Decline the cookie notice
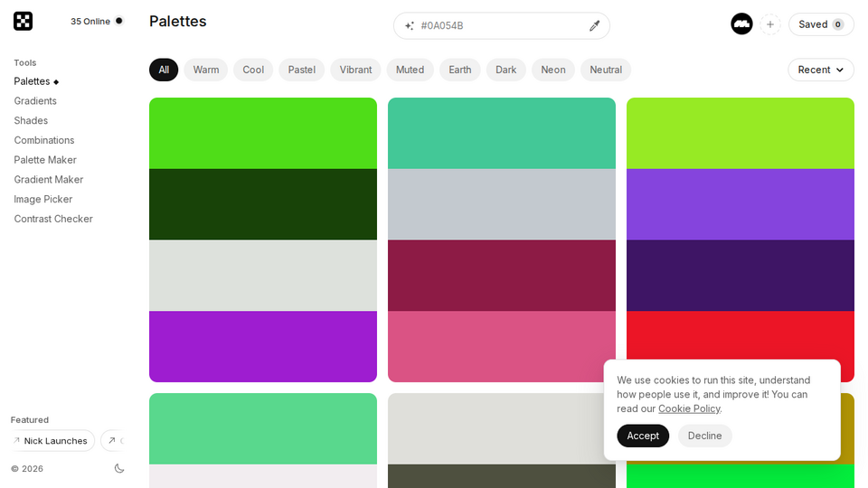This screenshot has width=868, height=488. coord(704,436)
